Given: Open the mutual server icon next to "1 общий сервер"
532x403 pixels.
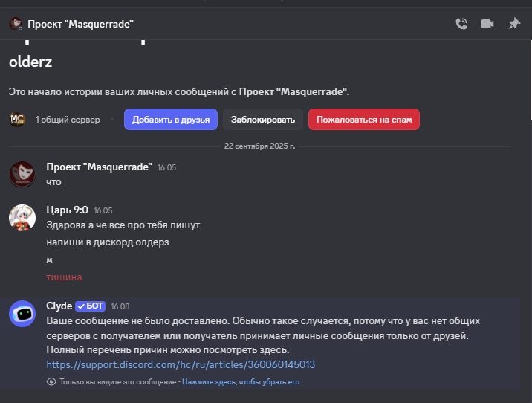Looking at the screenshot, I should [x=17, y=119].
